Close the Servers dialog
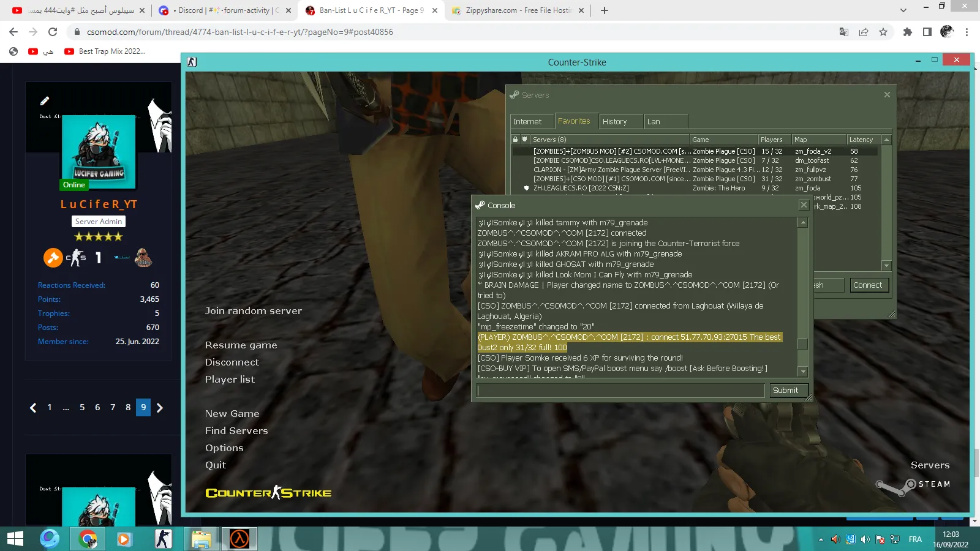Screen dimensions: 980x551 click(887, 95)
